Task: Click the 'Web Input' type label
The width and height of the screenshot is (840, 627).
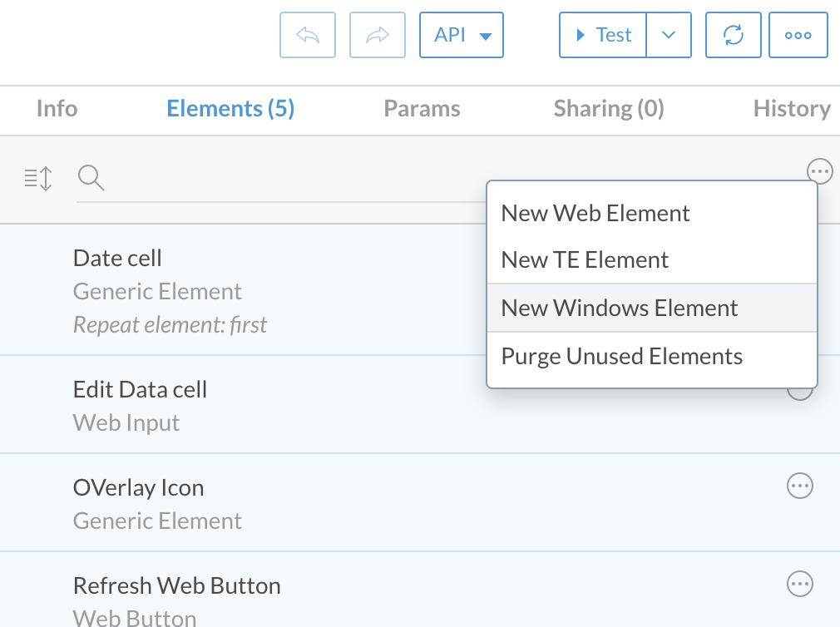Action: pos(126,422)
